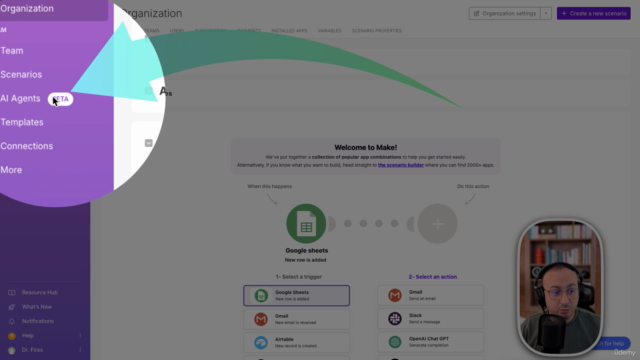Switch to the Installed Apps tab
The image size is (640, 360).
point(289,31)
